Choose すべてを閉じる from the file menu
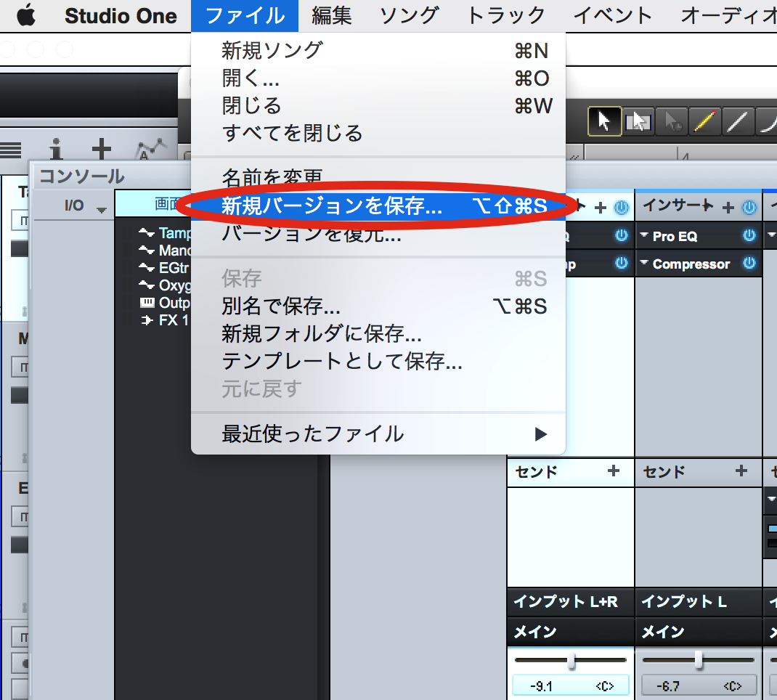777x700 pixels. point(378,134)
